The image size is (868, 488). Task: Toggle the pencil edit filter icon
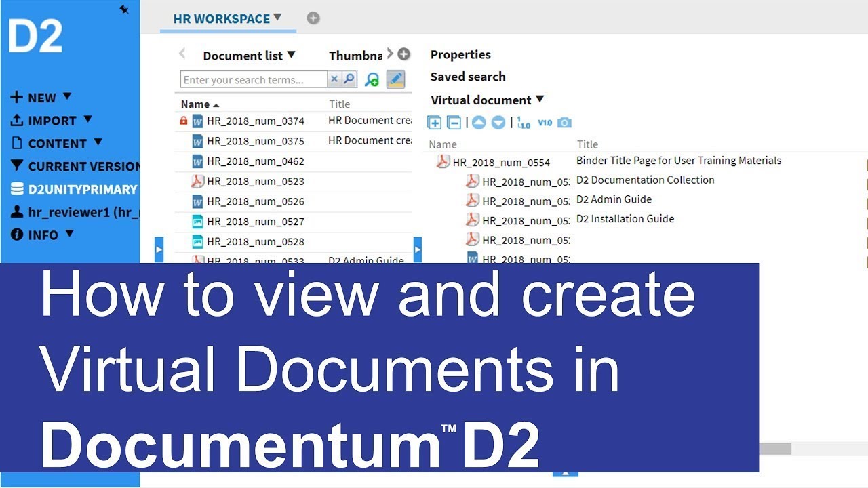(396, 79)
